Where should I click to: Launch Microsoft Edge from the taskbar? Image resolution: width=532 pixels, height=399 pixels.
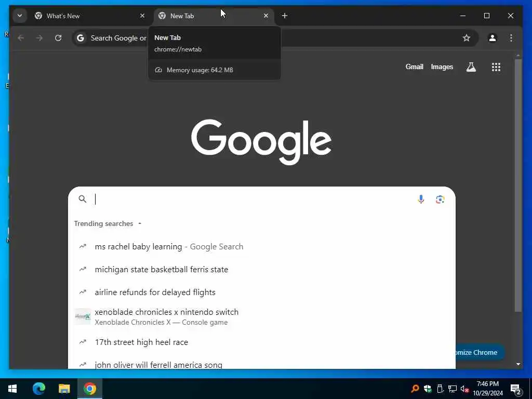pyautogui.click(x=38, y=389)
